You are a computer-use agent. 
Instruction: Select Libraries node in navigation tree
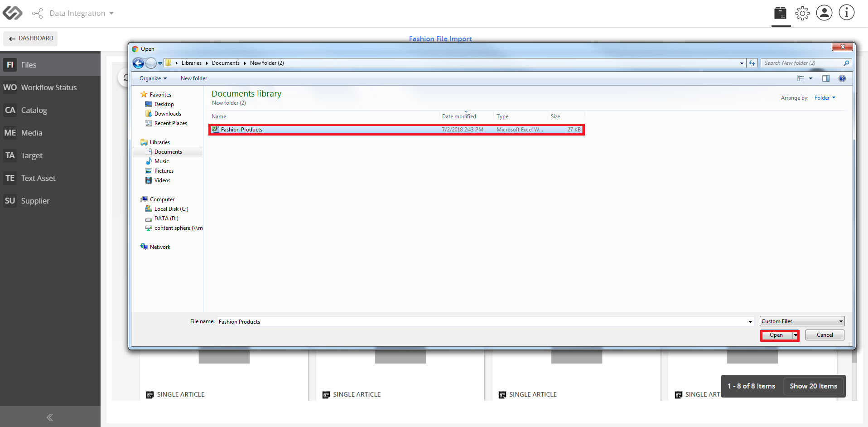[160, 142]
